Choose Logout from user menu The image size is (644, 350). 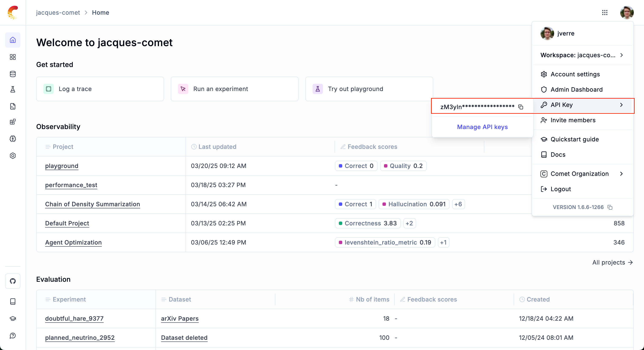click(561, 189)
